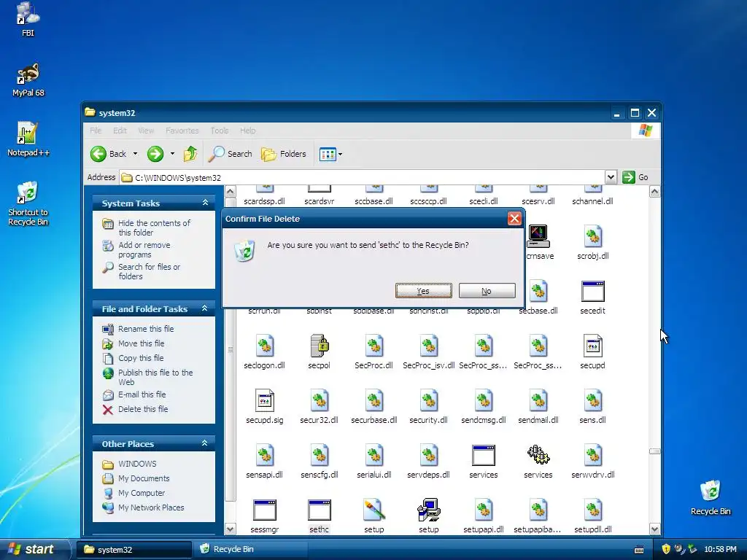Select the security.dll file icon
Viewport: 747px width, 560px height.
(428, 400)
